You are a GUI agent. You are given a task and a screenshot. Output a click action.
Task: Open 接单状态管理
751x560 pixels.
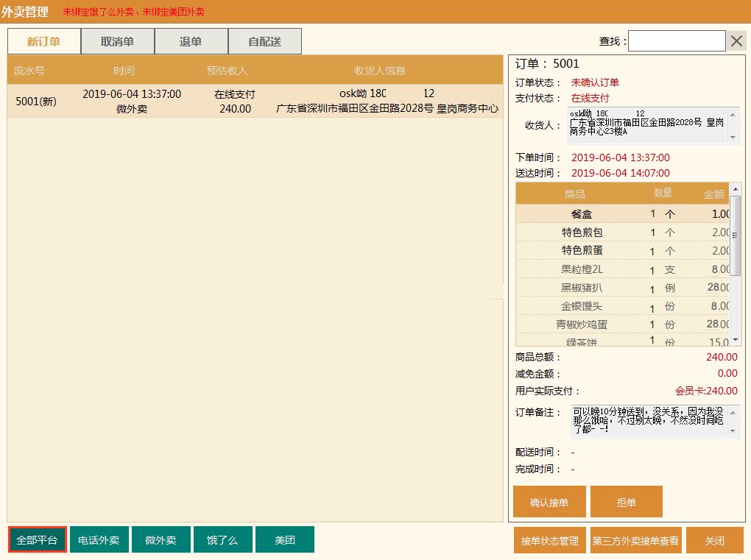pyautogui.click(x=550, y=540)
